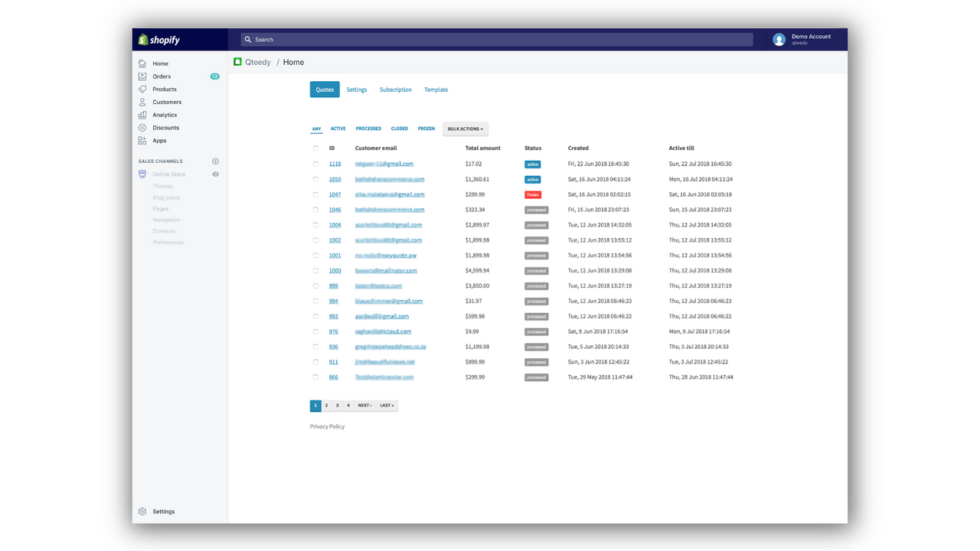Screen dimensions: 980x551
Task: Open the Bulk Actions dropdown
Action: pyautogui.click(x=465, y=129)
